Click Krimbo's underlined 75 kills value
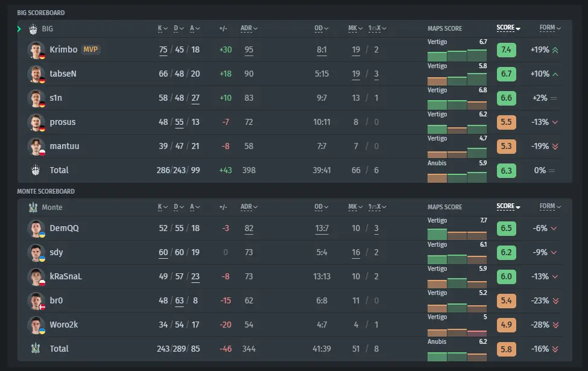 [x=163, y=50]
